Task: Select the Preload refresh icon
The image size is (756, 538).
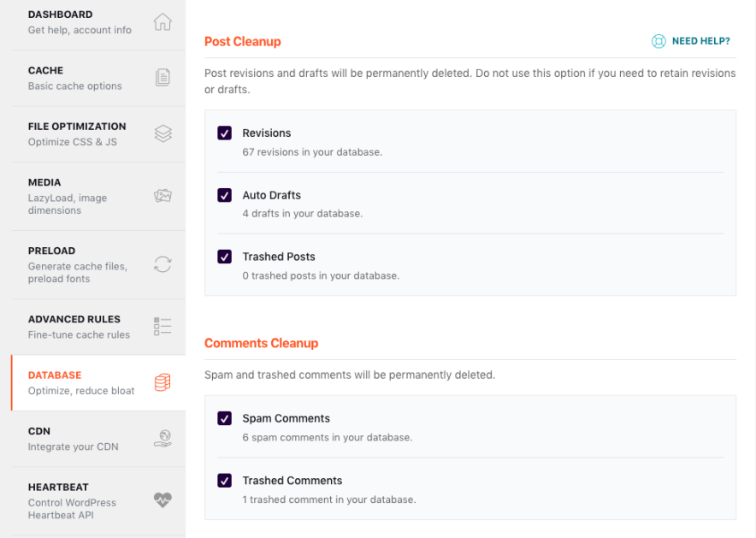Action: [162, 265]
